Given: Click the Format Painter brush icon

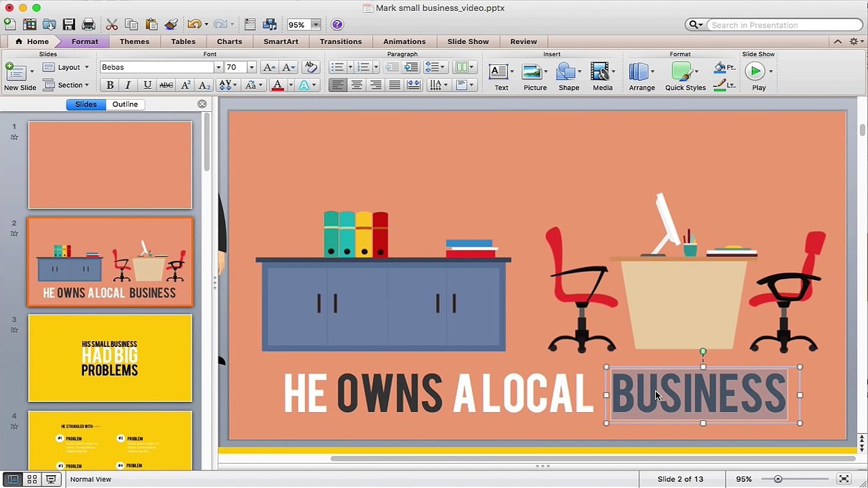Looking at the screenshot, I should [x=171, y=25].
